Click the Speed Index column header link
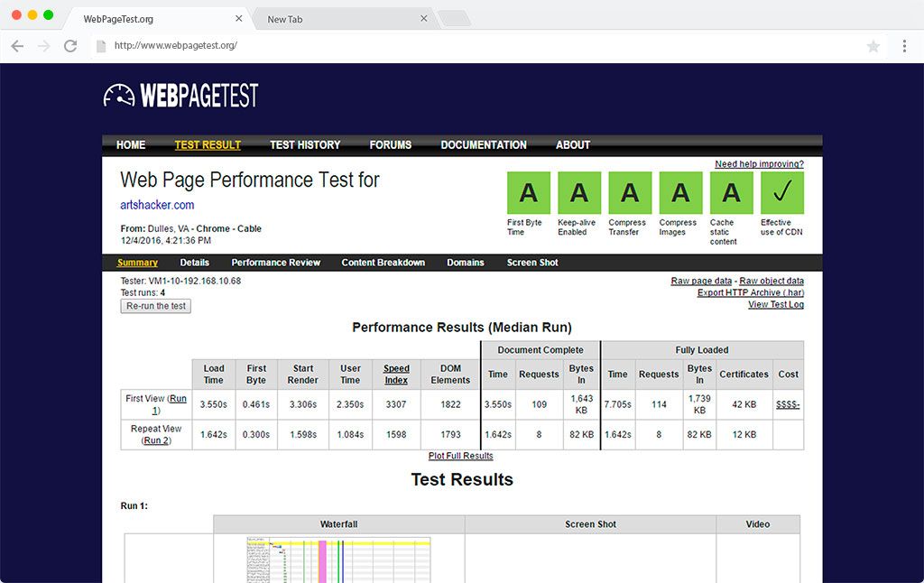Image resolution: width=924 pixels, height=583 pixels. point(396,375)
